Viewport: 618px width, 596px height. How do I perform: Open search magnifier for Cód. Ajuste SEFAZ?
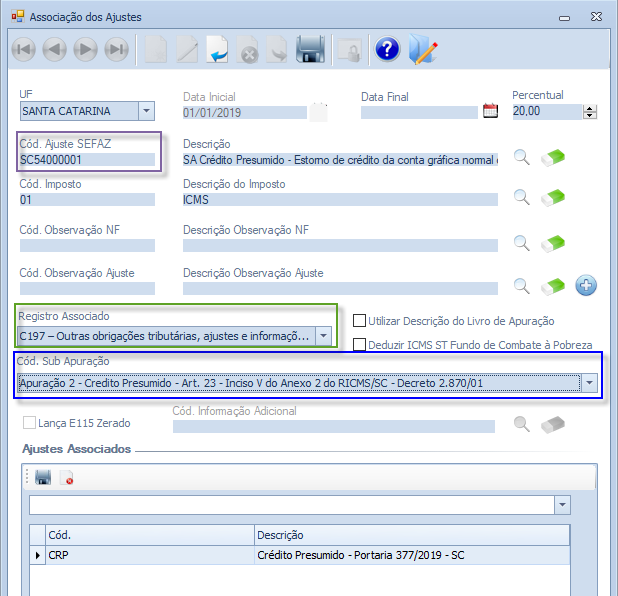521,157
